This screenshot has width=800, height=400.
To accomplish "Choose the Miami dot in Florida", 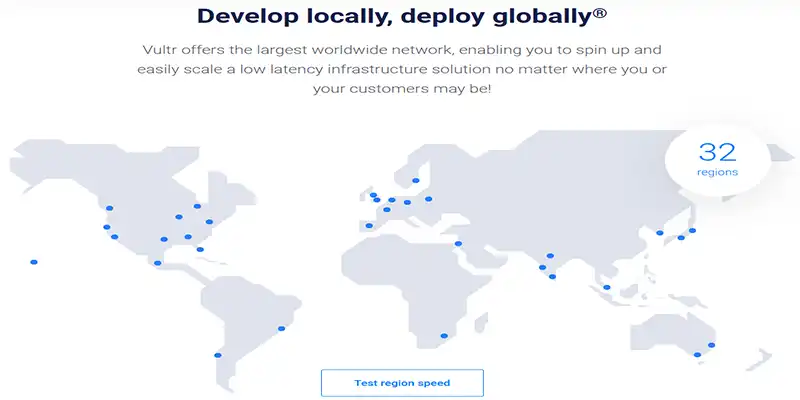I will pos(200,250).
